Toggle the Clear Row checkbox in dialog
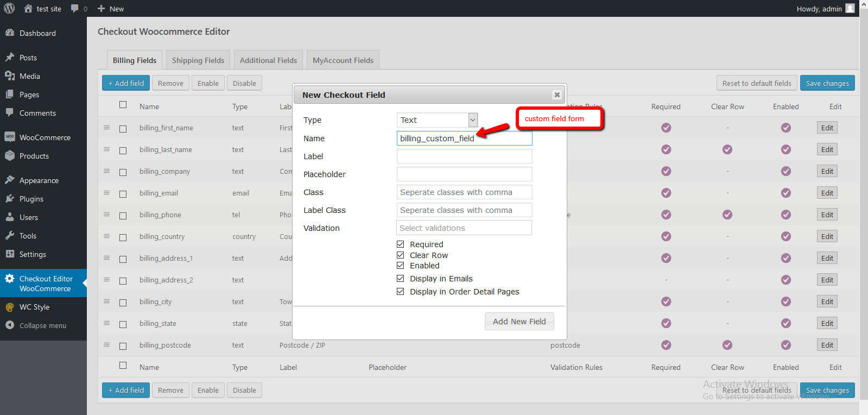 coord(401,255)
